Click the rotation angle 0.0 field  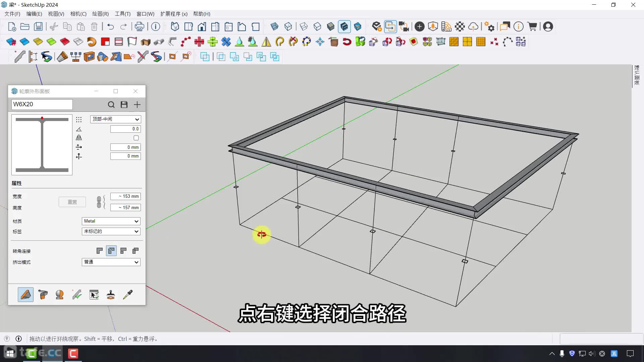126,129
